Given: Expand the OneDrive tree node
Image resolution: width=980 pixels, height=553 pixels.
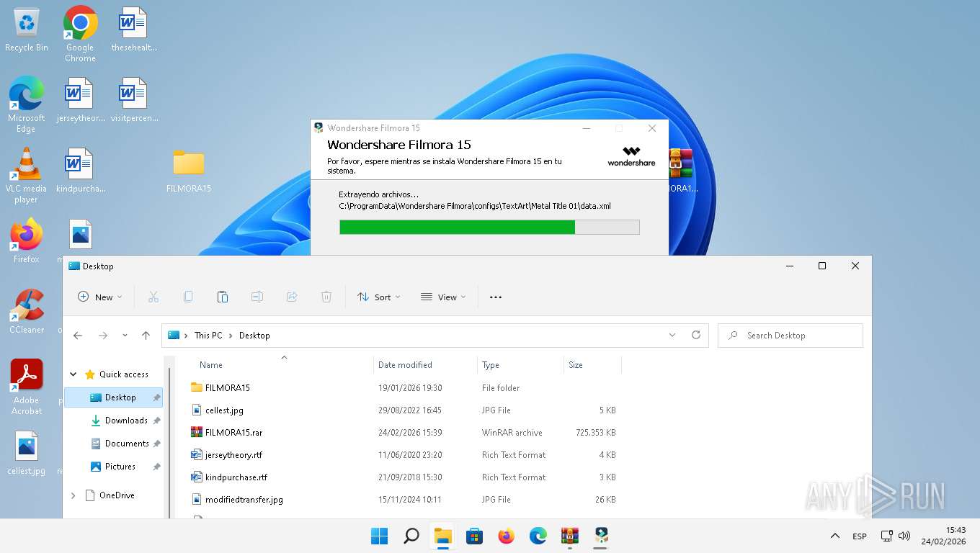Looking at the screenshot, I should 73,495.
